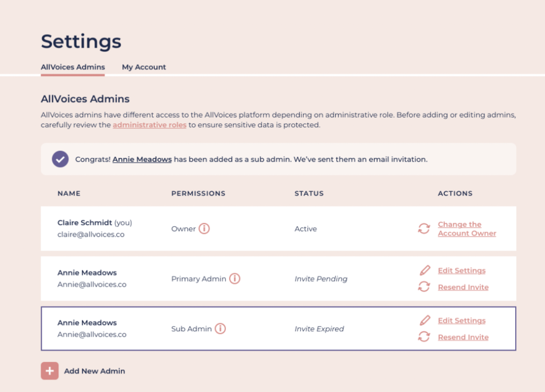Click Change the Account Owner link

coord(467,229)
